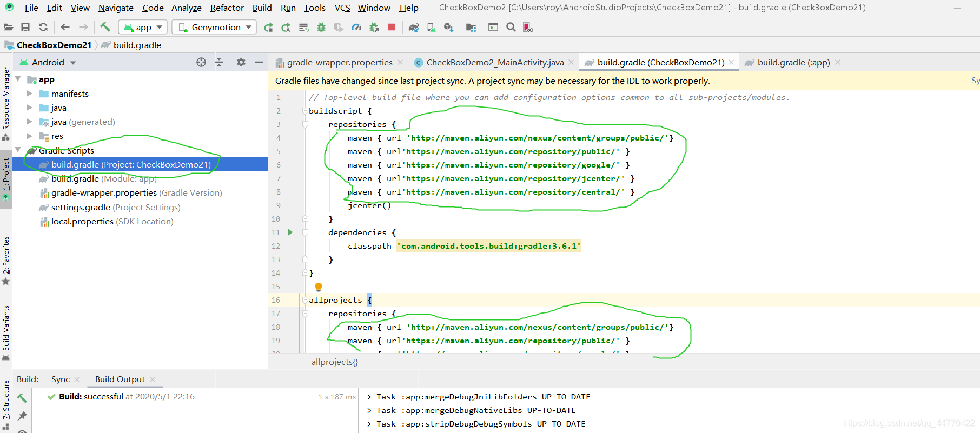The image size is (980, 433).
Task: Rerun app with the green reload icon
Action: click(268, 27)
